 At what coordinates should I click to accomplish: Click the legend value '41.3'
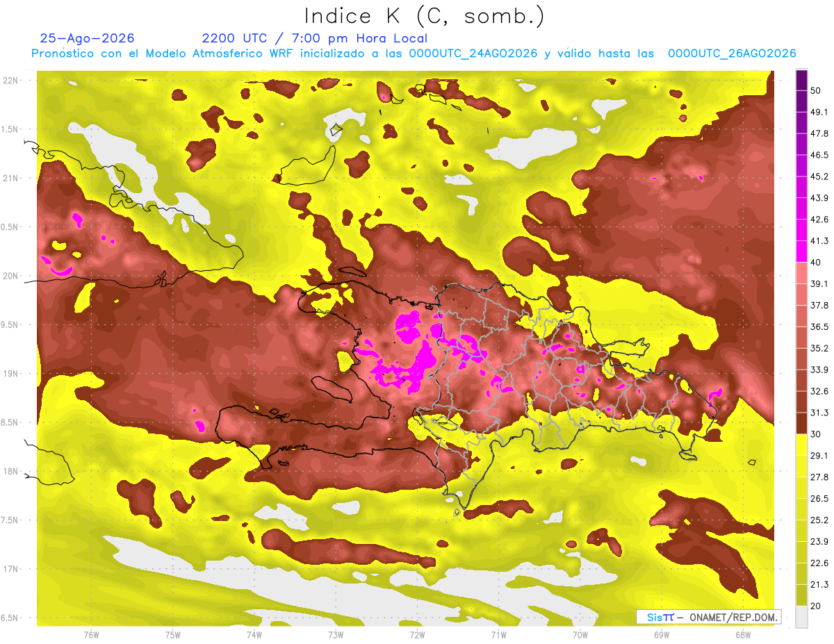coord(819,241)
